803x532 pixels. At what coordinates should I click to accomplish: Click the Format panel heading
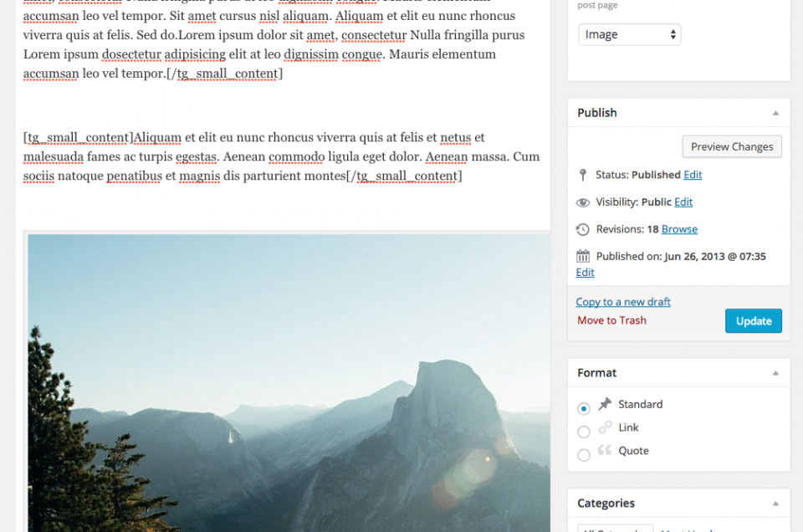click(596, 373)
